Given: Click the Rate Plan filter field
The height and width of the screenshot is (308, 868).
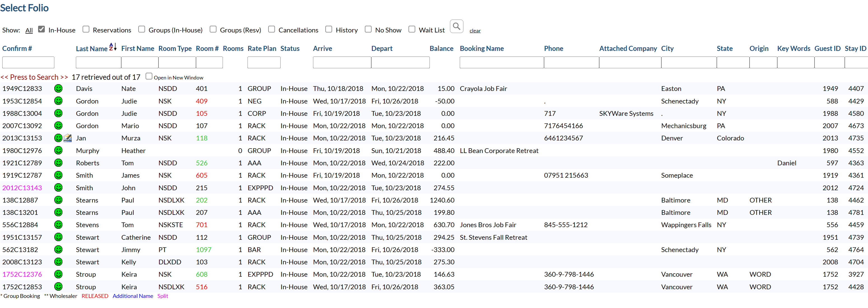Looking at the screenshot, I should coord(264,62).
